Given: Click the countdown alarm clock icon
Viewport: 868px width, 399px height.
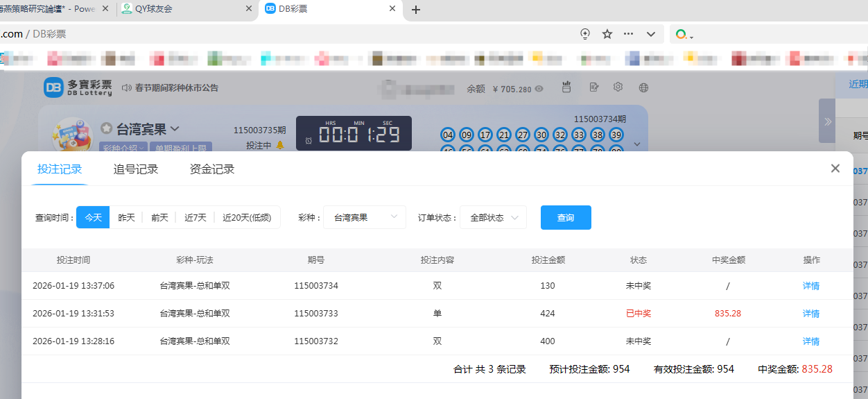Looking at the screenshot, I should [309, 141].
